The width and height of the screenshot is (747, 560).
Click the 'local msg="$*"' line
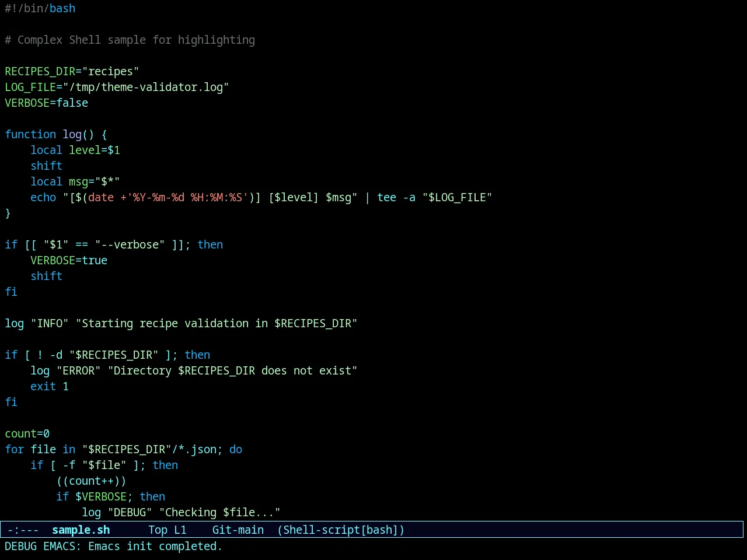pos(75,181)
